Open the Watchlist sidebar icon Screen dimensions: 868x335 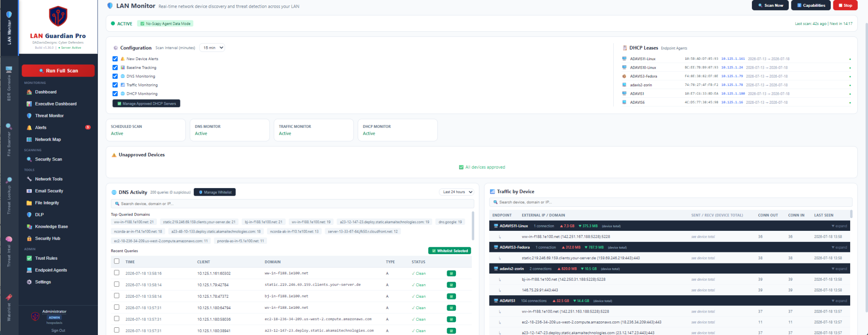tap(9, 297)
